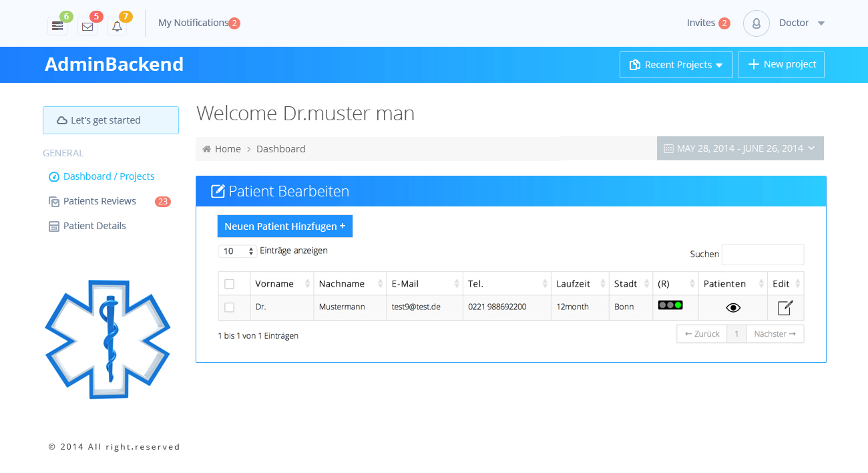This screenshot has height=473, width=868.
Task: Check the checkbox for the Dr. Mustermann row
Action: coord(230,307)
